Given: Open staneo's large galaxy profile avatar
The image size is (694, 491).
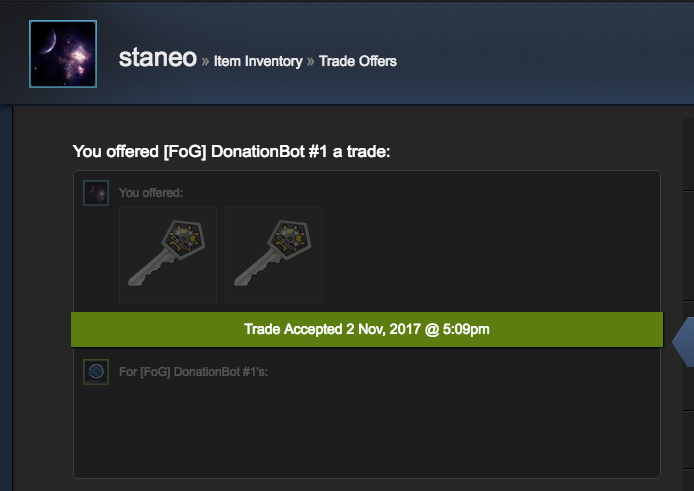Looking at the screenshot, I should click(63, 54).
